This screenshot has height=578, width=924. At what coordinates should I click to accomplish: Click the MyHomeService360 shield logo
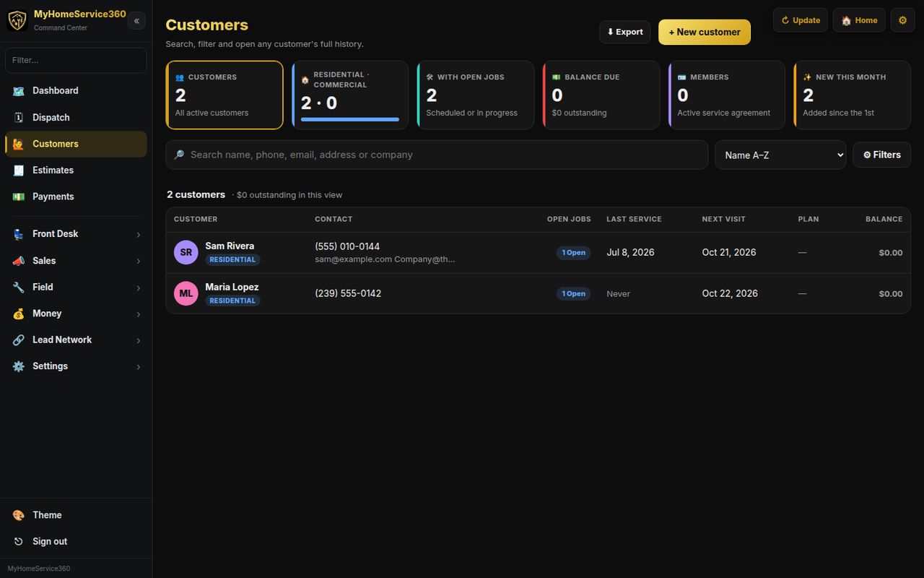[x=17, y=20]
